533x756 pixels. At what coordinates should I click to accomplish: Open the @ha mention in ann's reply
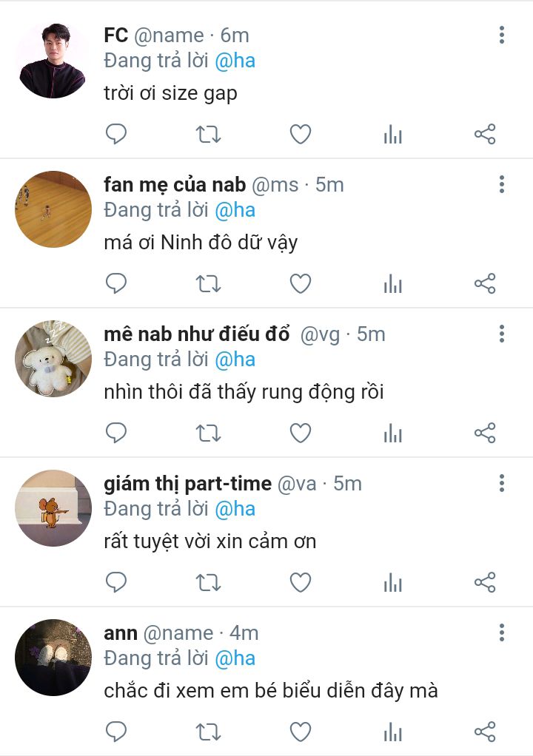pyautogui.click(x=235, y=659)
